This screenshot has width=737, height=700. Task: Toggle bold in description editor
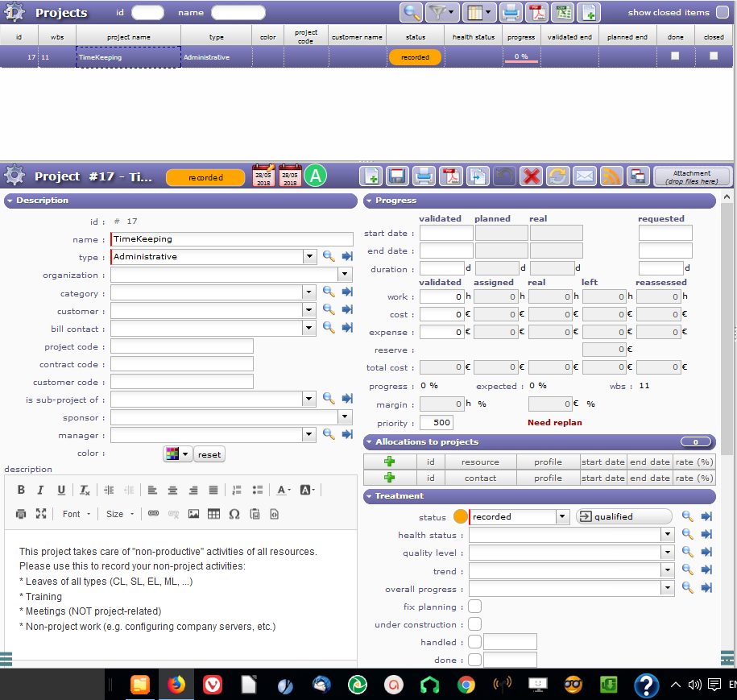coord(21,490)
